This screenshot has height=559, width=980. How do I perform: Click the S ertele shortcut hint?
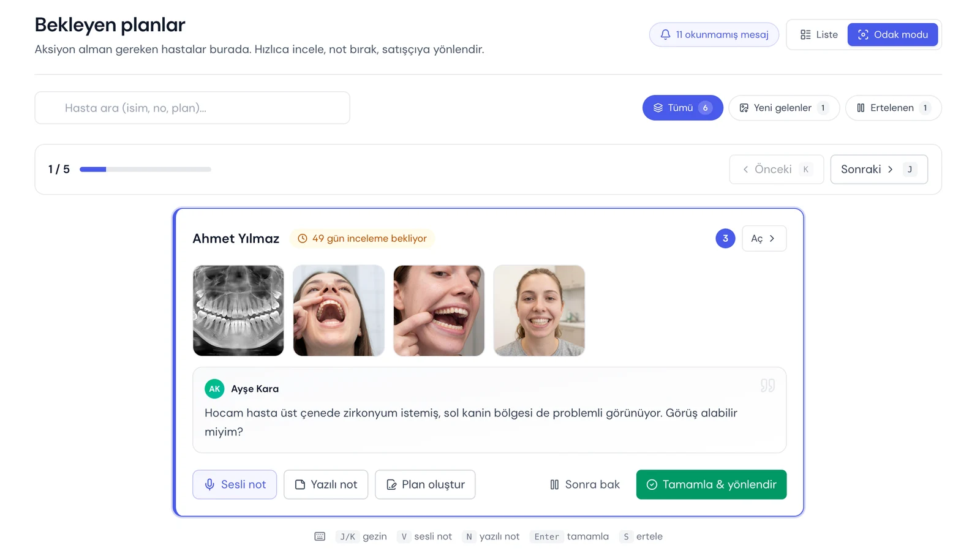(x=641, y=536)
